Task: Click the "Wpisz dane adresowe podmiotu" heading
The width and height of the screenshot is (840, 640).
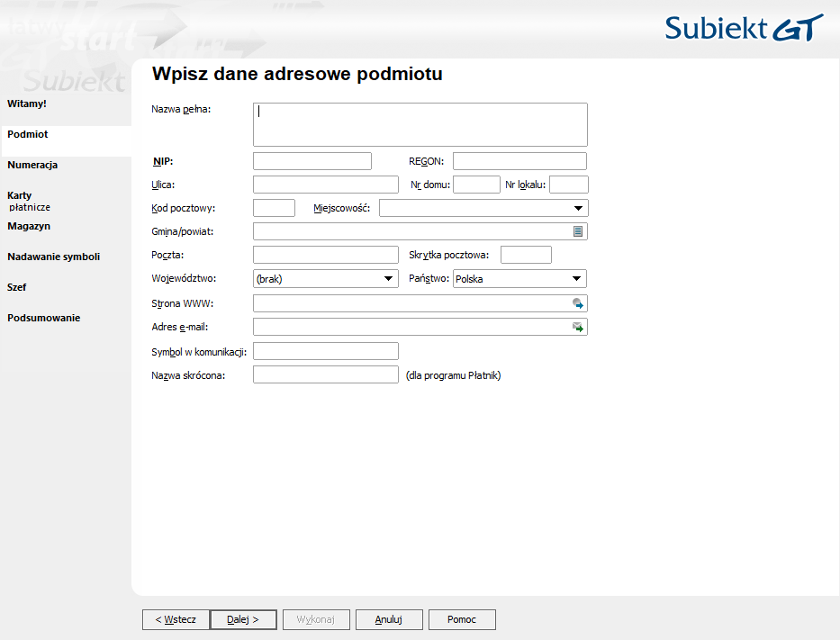Action: tap(297, 74)
